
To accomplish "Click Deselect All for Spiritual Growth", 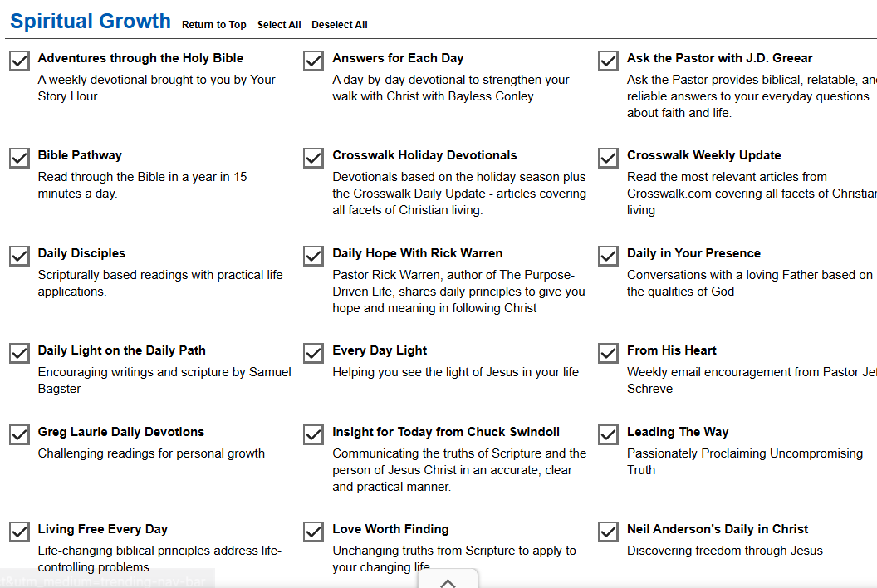I will click(340, 25).
